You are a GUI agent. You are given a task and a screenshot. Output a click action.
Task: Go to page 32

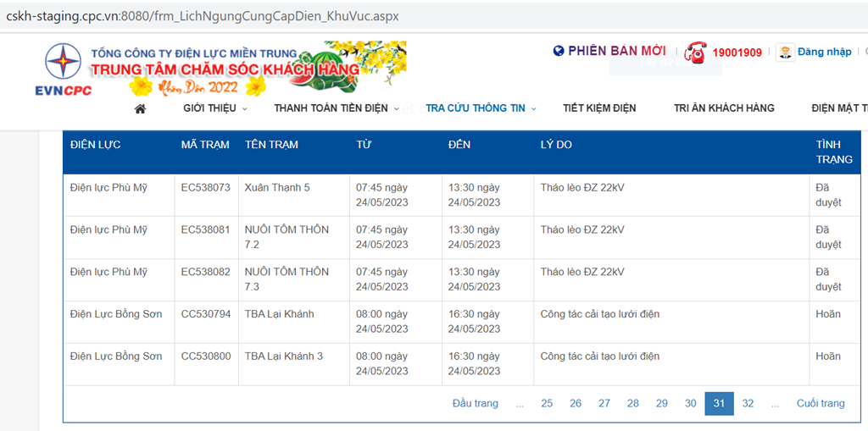click(748, 403)
